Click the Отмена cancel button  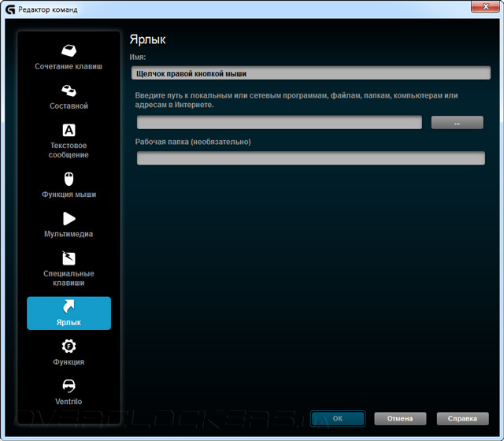400,418
